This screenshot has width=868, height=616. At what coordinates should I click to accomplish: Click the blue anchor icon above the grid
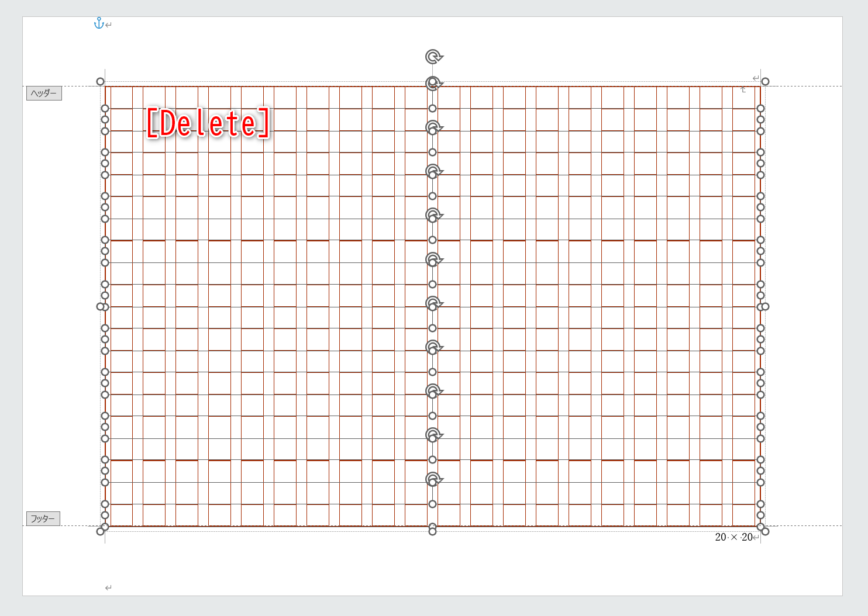click(x=98, y=24)
